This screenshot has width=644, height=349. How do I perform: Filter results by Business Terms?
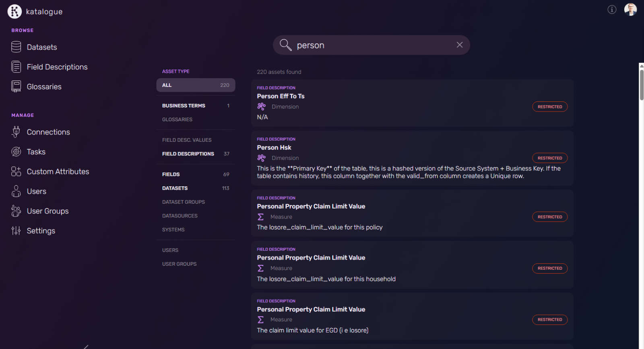pyautogui.click(x=184, y=106)
